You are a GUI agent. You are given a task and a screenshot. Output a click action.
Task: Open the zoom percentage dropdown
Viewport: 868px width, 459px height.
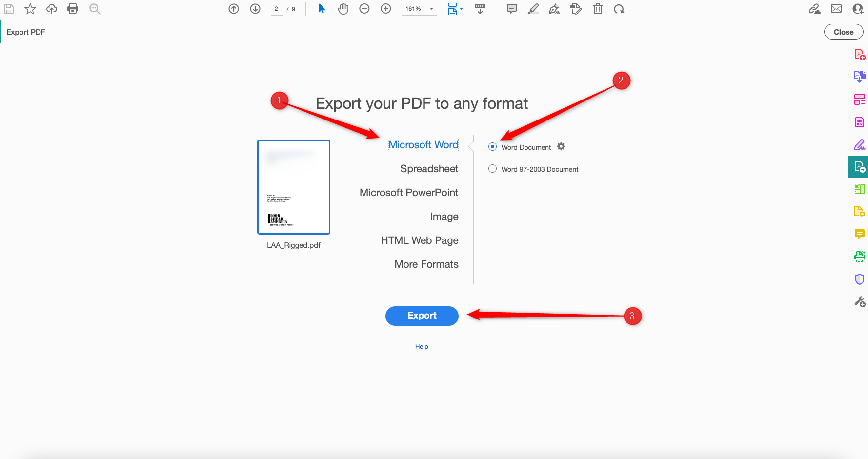pos(431,8)
